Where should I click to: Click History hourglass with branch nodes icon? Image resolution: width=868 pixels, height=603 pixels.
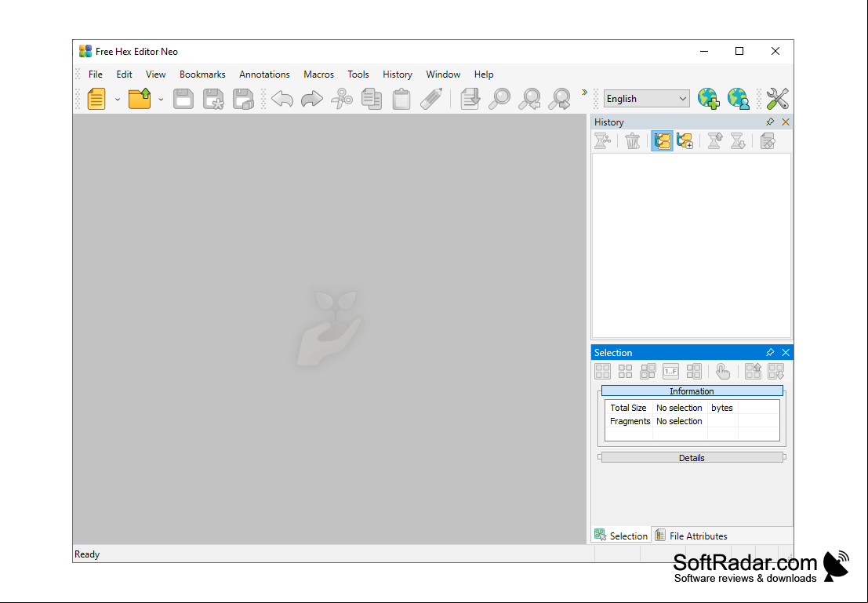(x=602, y=141)
